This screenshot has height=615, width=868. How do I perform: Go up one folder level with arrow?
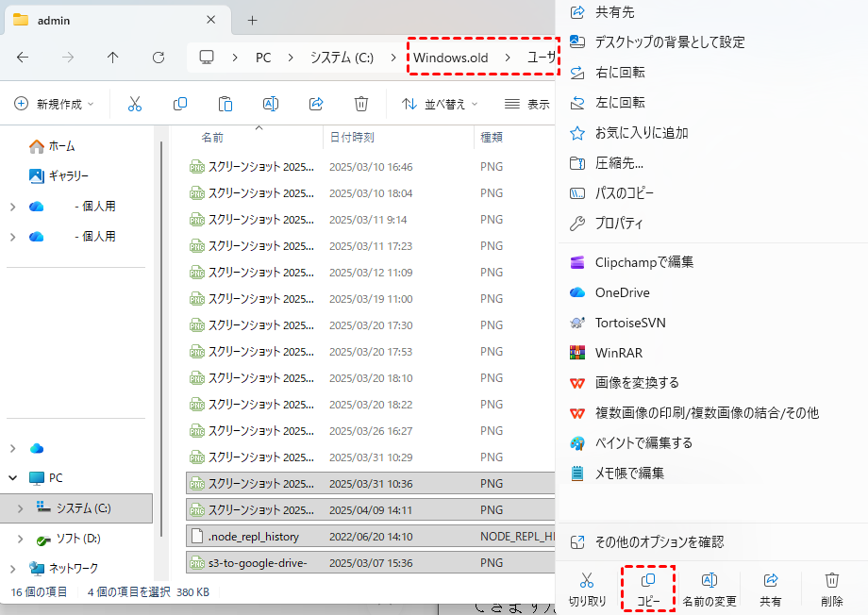113,58
